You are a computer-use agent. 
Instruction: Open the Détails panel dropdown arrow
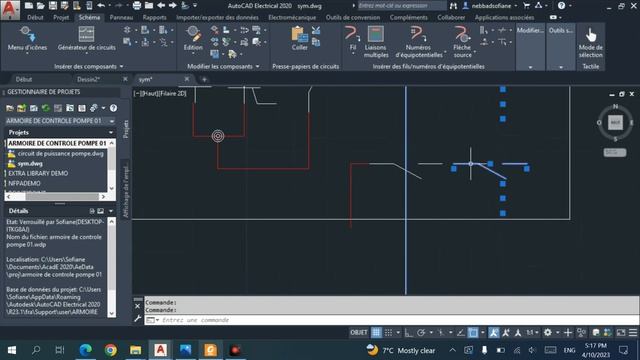click(x=111, y=211)
